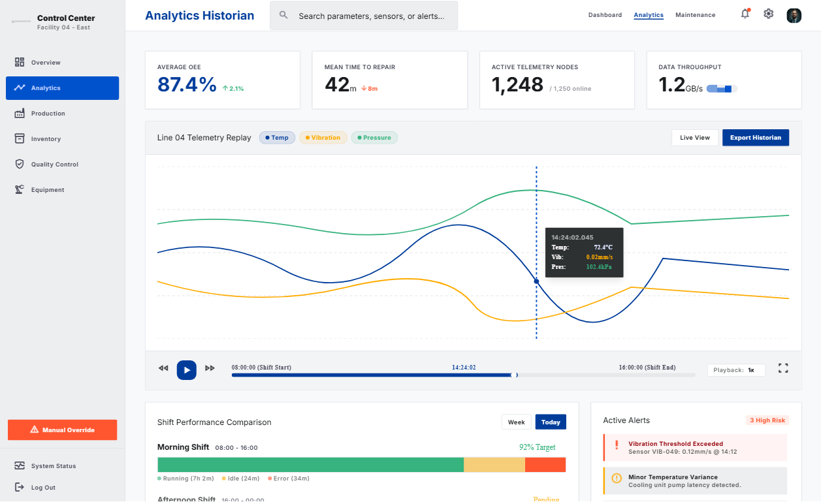This screenshot has width=821, height=504.
Task: Open Quality Control shield icon
Action: coord(20,165)
